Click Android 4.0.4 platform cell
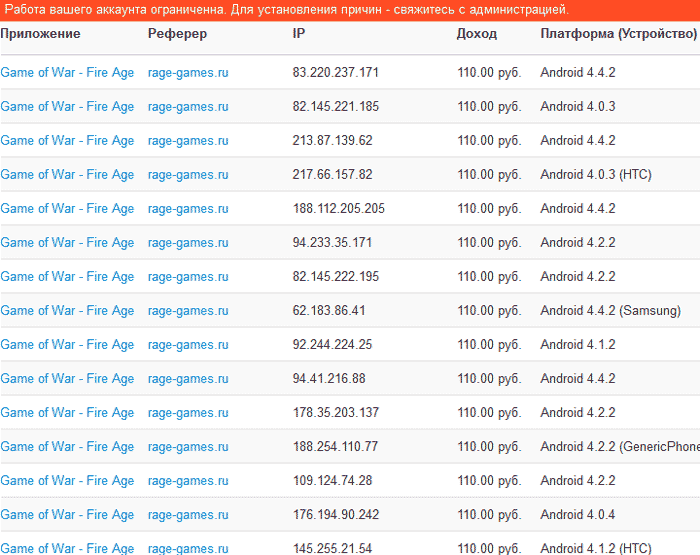Screen dimensions: 700x555 pos(578,514)
